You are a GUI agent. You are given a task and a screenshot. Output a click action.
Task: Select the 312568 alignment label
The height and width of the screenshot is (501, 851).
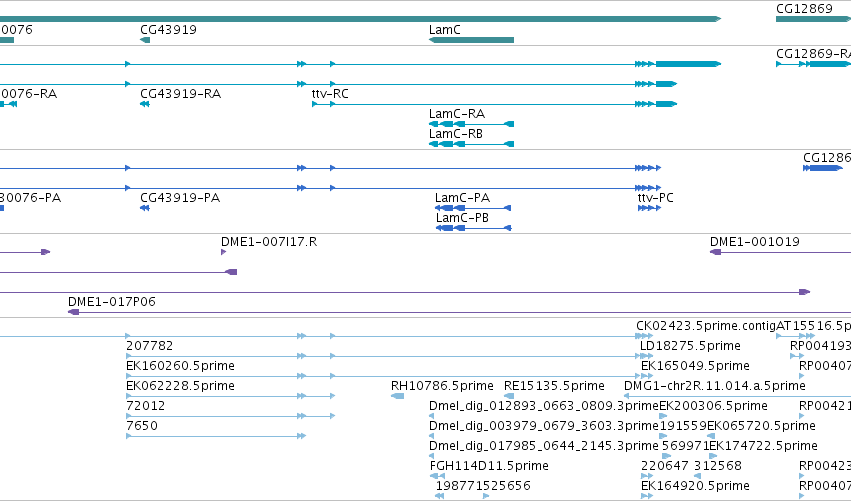coord(717,466)
